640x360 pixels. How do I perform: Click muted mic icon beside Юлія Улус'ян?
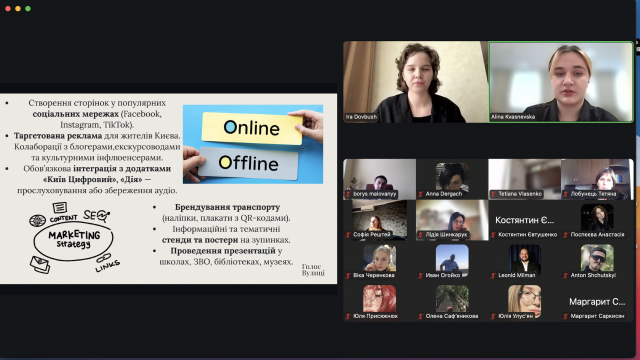(493, 316)
